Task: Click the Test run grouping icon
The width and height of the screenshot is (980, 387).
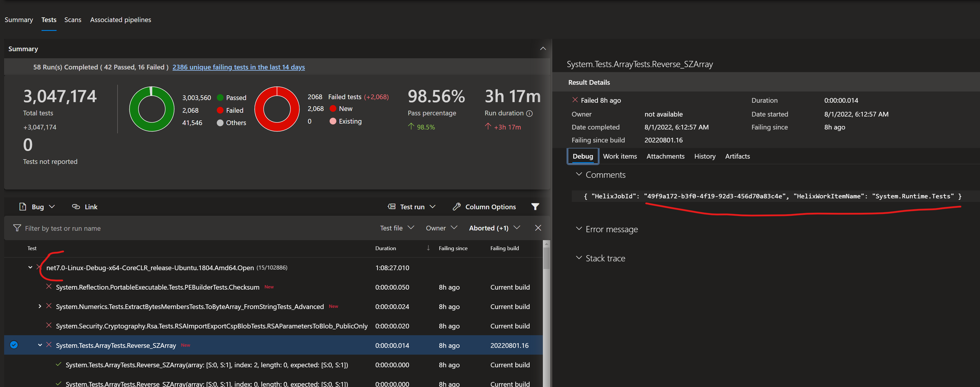Action: [391, 206]
